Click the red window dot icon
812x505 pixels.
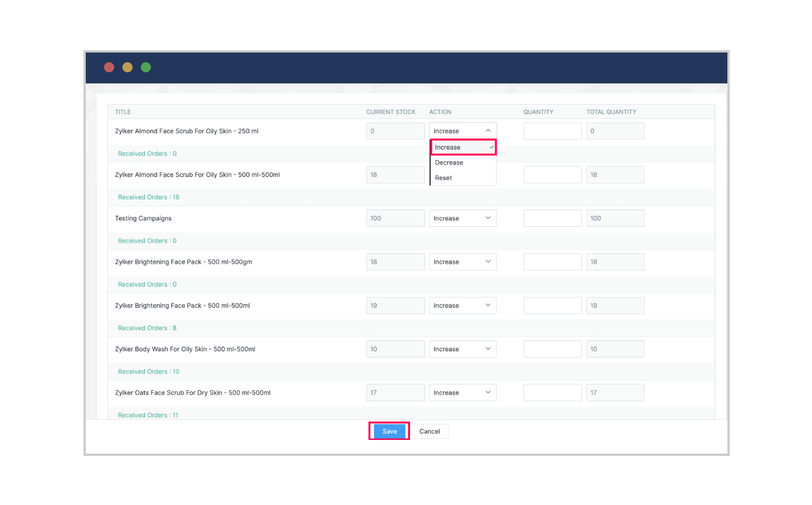click(109, 67)
